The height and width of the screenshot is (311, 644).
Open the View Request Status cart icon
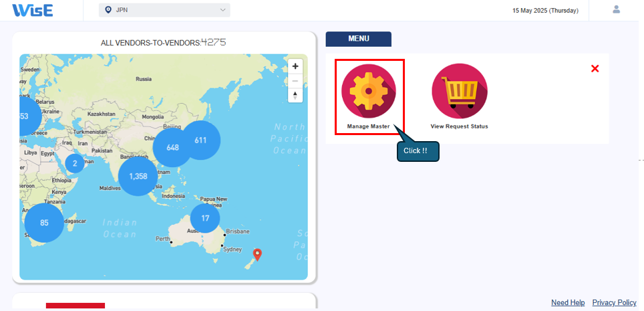[459, 92]
